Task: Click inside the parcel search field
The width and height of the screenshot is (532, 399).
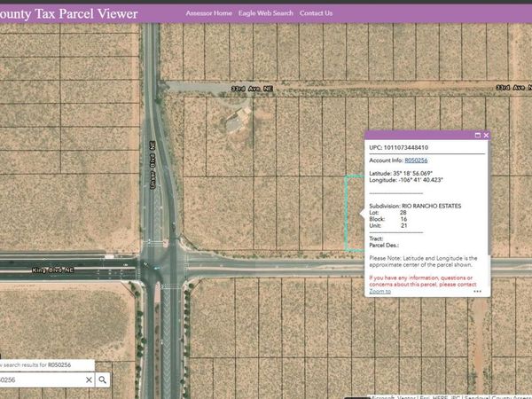Action: pyautogui.click(x=41, y=380)
